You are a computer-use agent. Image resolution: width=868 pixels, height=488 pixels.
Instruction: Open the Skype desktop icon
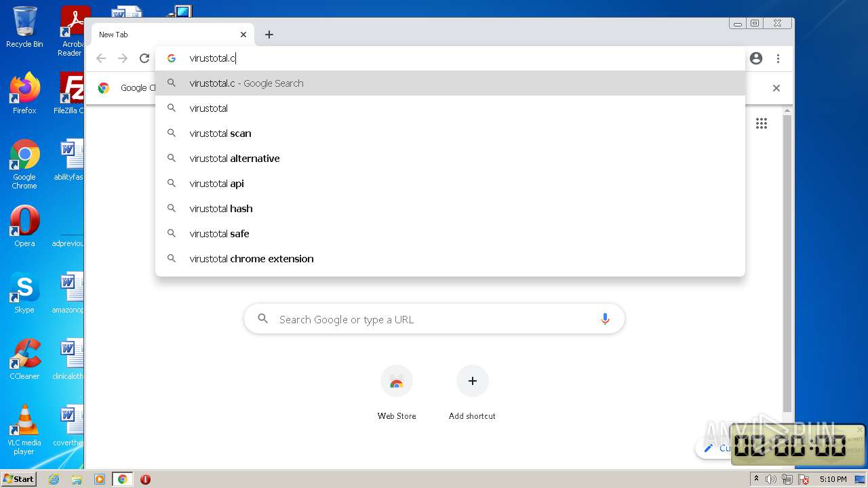pyautogui.click(x=24, y=293)
